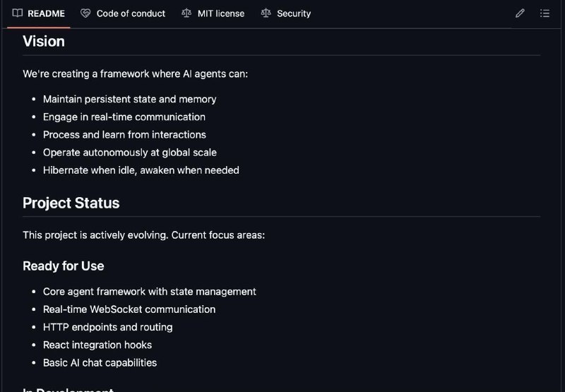Click the partially visible In Development heading
This screenshot has height=392, width=565.
click(68, 389)
